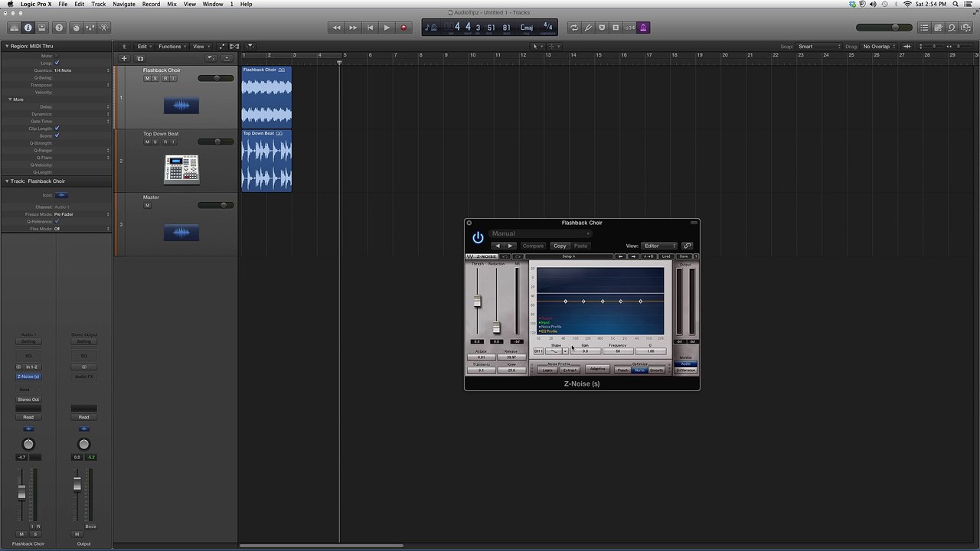Solo the Flashback Choir track

click(x=155, y=78)
